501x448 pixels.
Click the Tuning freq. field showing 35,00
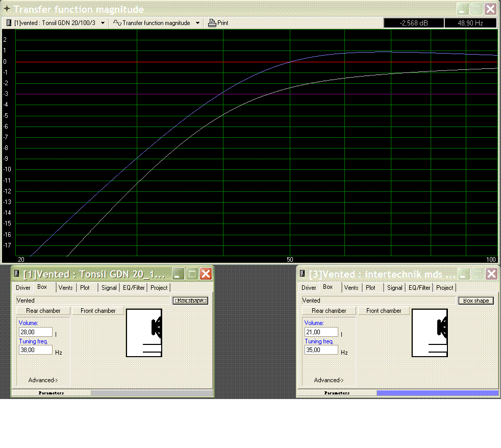pyautogui.click(x=321, y=350)
